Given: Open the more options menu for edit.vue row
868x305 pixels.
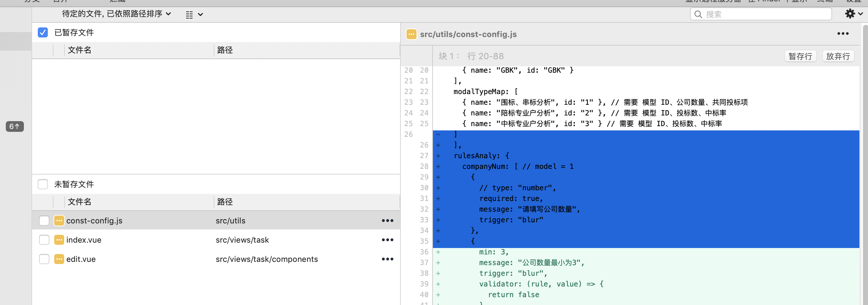Looking at the screenshot, I should coord(388,259).
